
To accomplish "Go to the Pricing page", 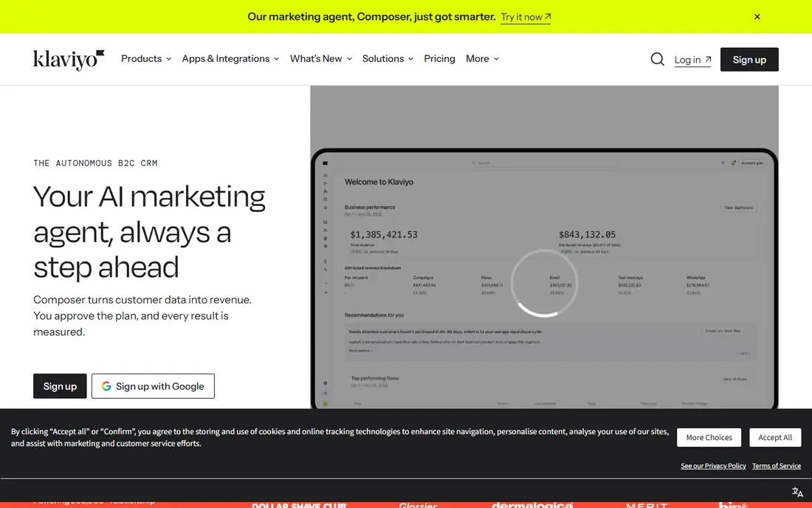I will pyautogui.click(x=440, y=58).
